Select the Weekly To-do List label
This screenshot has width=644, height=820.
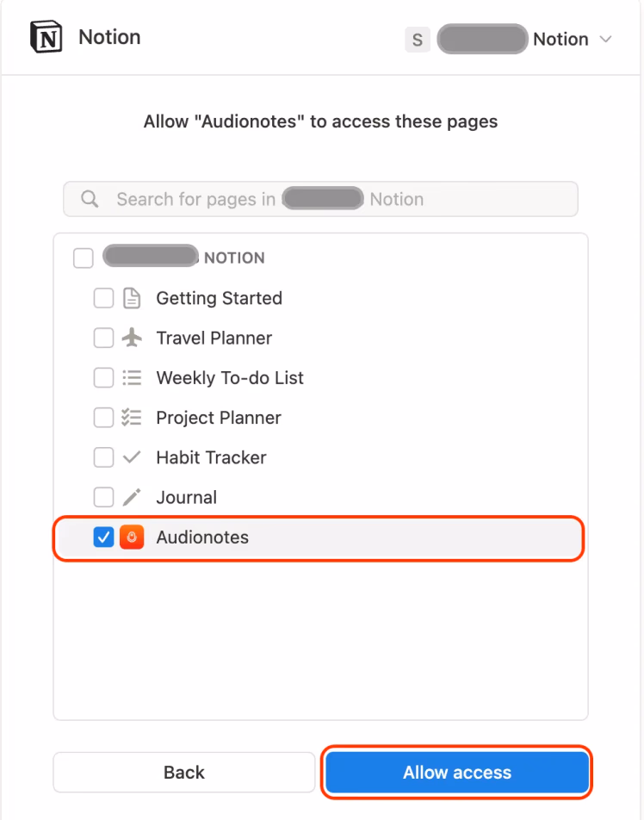point(230,377)
